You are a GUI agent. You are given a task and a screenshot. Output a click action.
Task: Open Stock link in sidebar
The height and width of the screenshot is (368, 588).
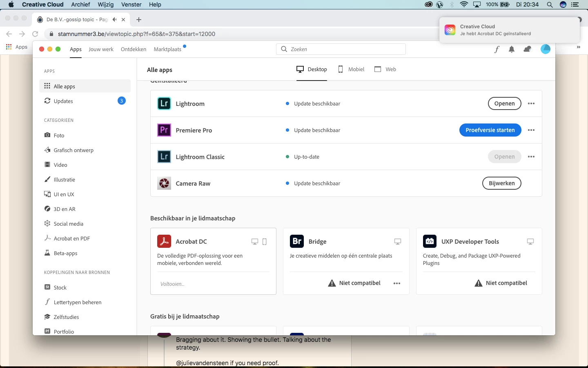[x=85, y=287]
